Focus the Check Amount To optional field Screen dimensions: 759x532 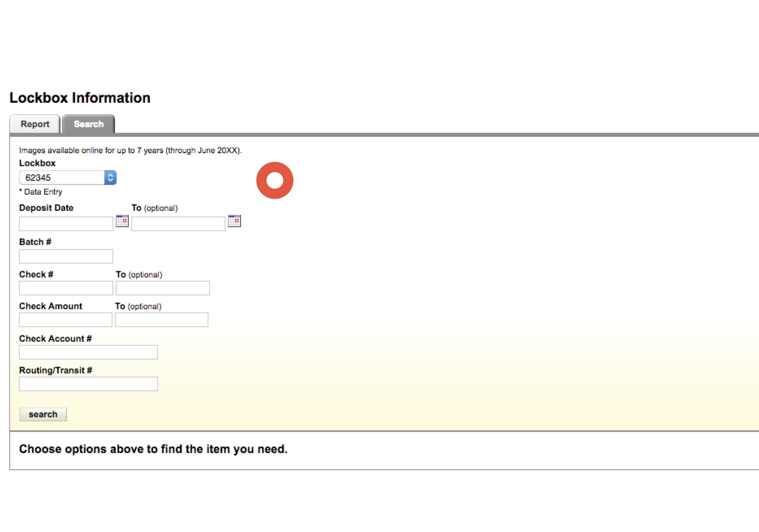click(x=162, y=320)
